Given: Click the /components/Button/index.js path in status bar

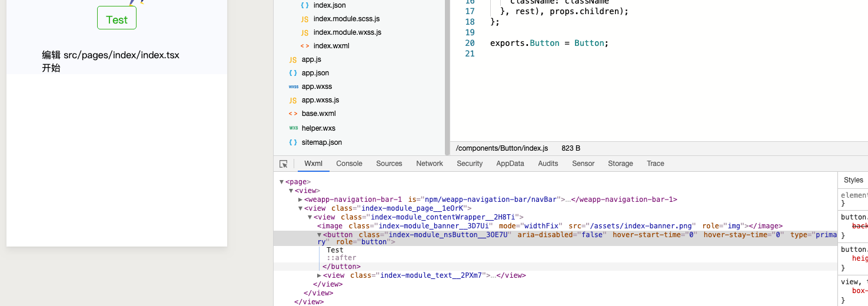Looking at the screenshot, I should 502,148.
